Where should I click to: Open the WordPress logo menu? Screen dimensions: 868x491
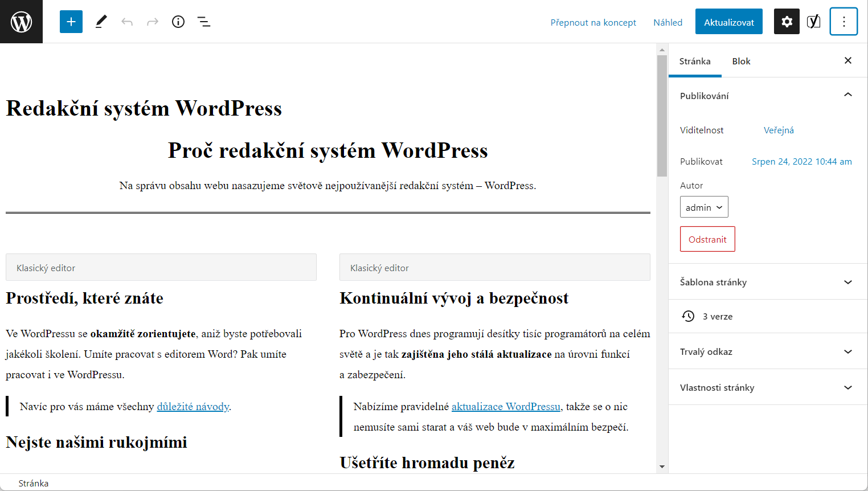click(x=21, y=22)
